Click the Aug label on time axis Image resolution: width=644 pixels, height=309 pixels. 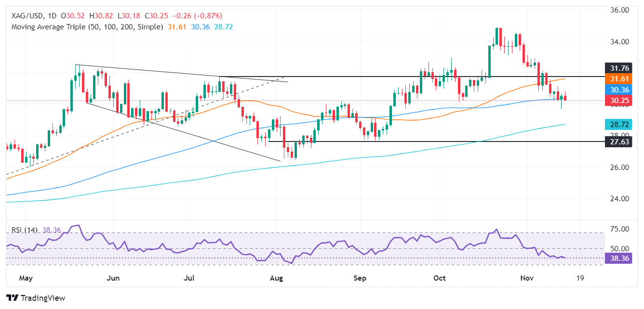276,278
